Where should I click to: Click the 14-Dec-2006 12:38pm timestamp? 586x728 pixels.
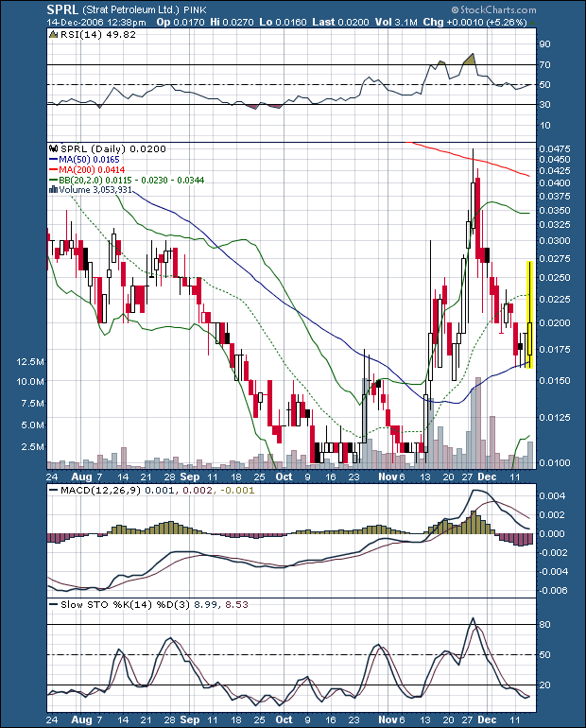[x=96, y=23]
